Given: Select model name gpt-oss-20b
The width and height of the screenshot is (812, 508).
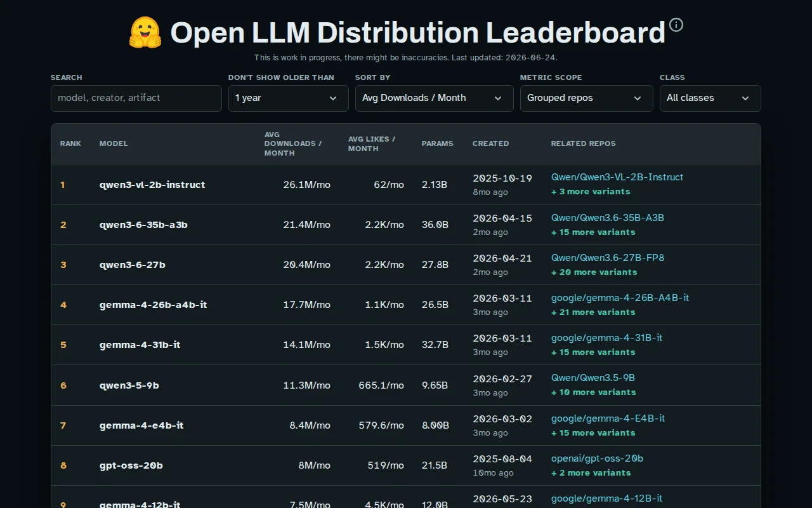Looking at the screenshot, I should coord(131,465).
